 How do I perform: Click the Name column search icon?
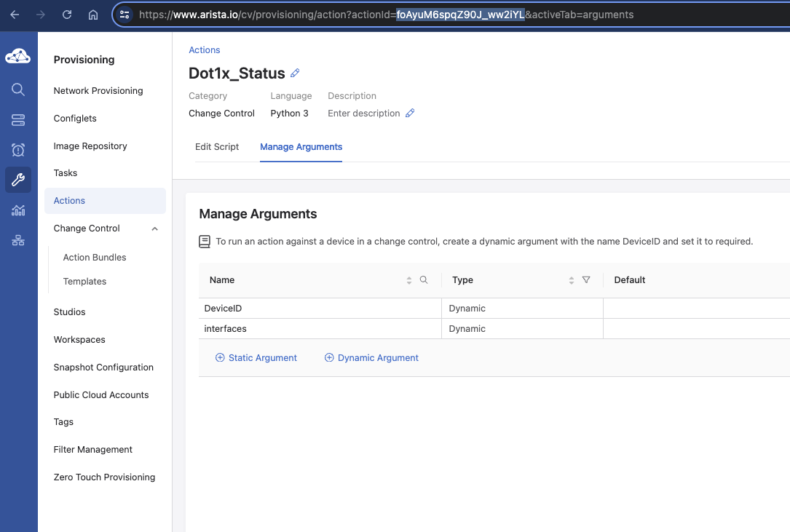click(424, 279)
